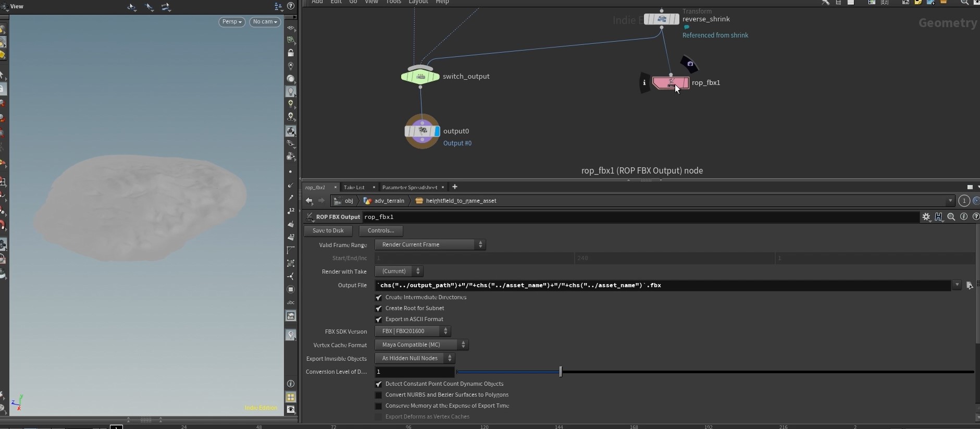
Task: Open the Parameter Spreadsheet tab
Action: coord(410,187)
